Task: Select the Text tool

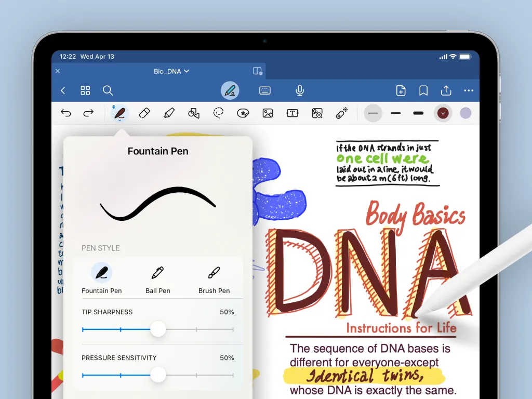Action: (292, 113)
